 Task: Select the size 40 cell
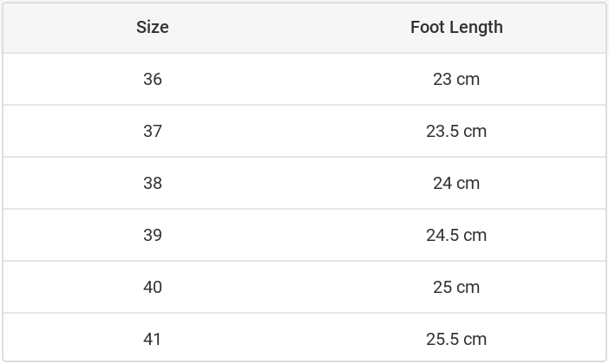pos(153,287)
